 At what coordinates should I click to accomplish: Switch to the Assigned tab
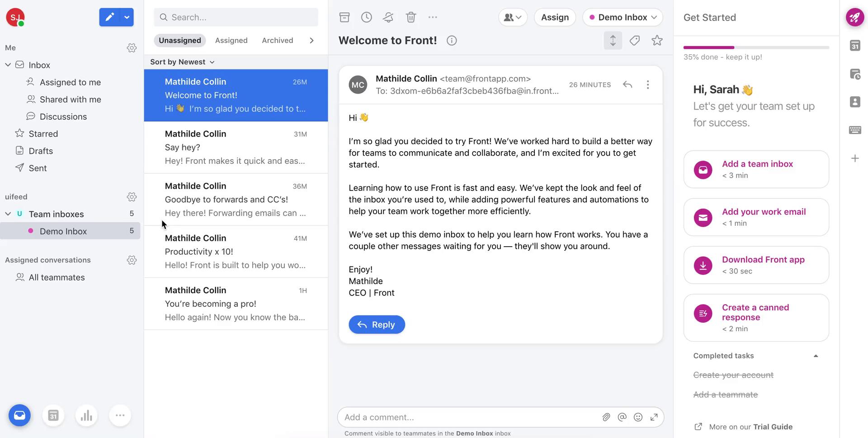click(231, 40)
